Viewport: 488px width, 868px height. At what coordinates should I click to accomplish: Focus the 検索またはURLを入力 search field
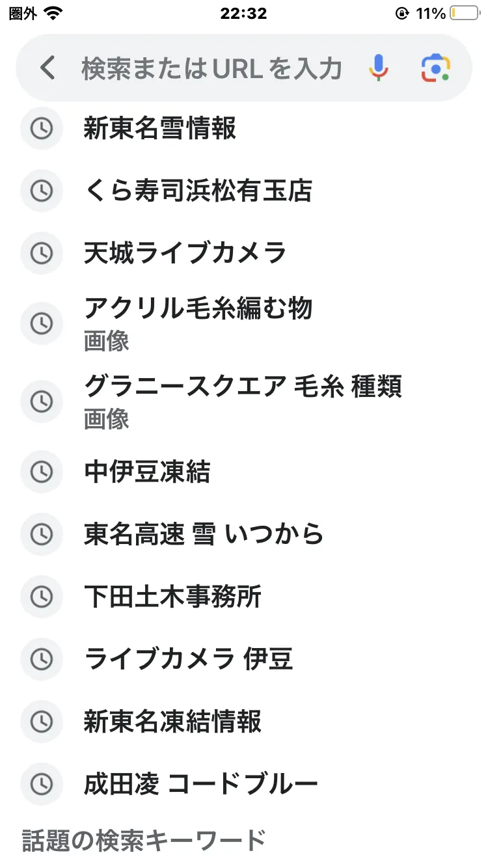[211, 68]
